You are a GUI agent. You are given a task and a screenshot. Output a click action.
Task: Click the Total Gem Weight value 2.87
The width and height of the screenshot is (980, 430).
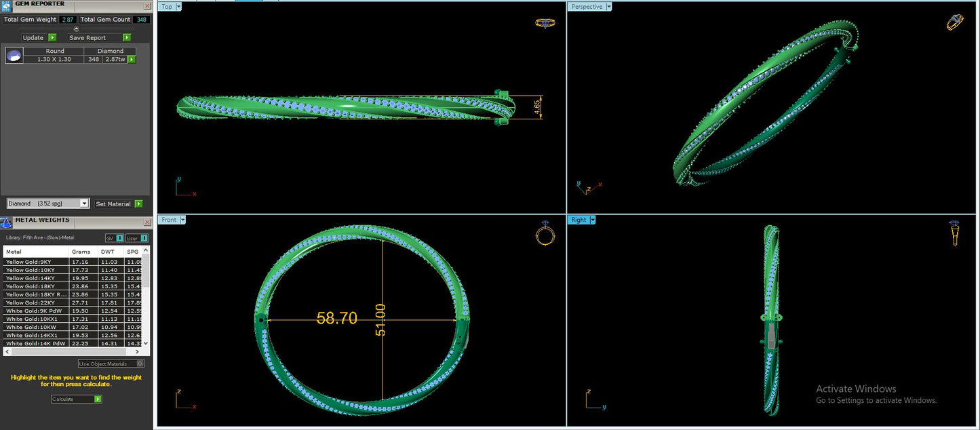click(68, 20)
